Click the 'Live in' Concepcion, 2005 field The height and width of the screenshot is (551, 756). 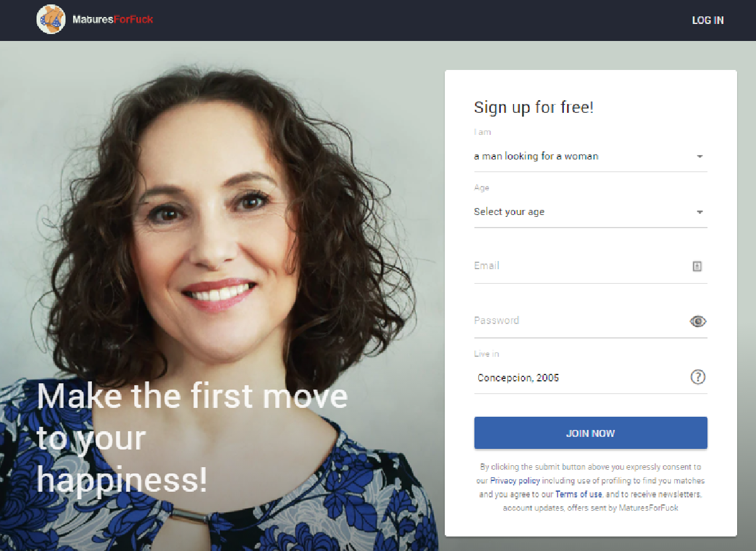point(590,378)
